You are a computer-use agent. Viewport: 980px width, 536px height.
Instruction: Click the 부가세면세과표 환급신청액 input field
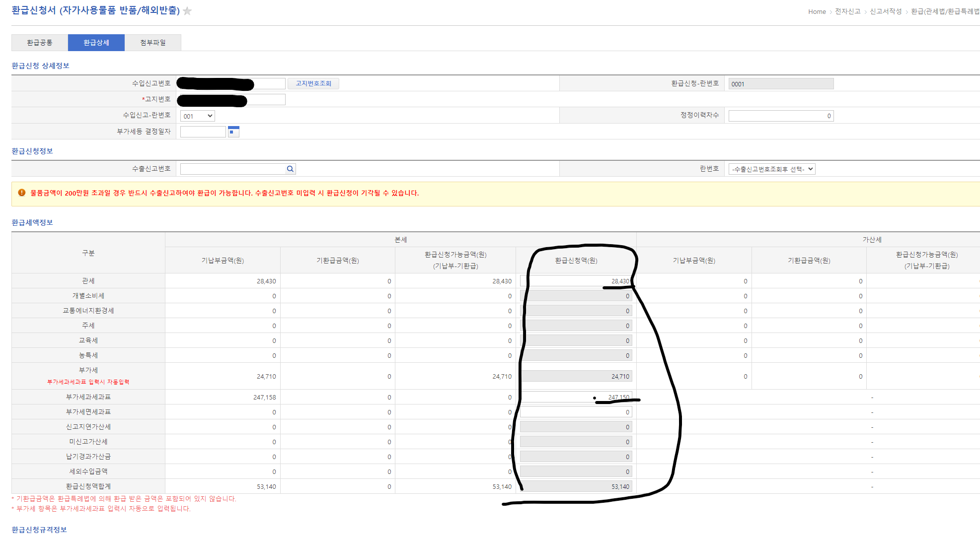click(x=576, y=412)
